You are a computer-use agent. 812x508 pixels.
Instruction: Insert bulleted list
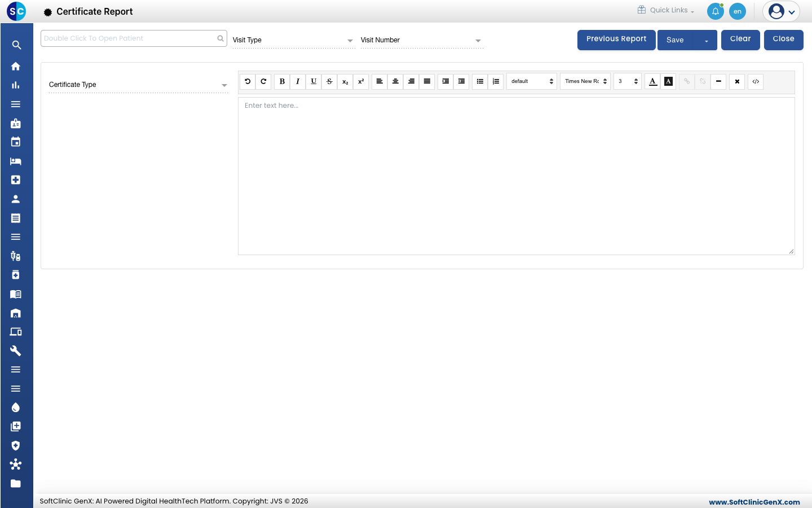(480, 81)
